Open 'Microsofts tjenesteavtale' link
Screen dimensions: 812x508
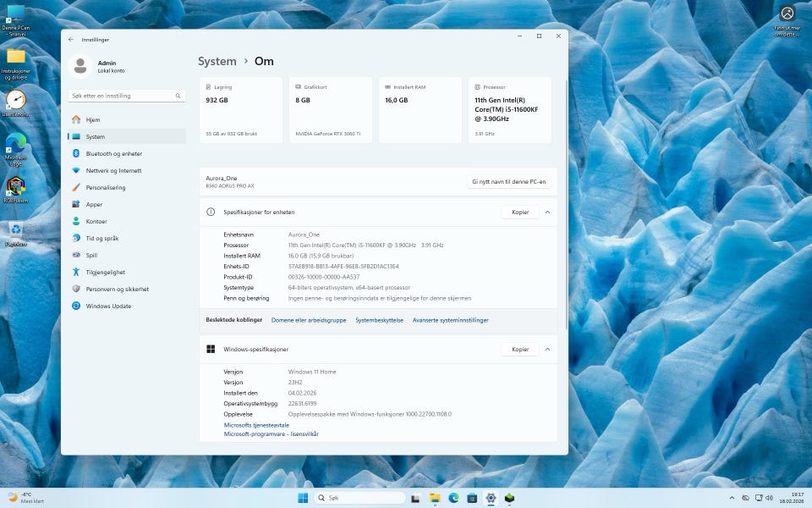256,425
